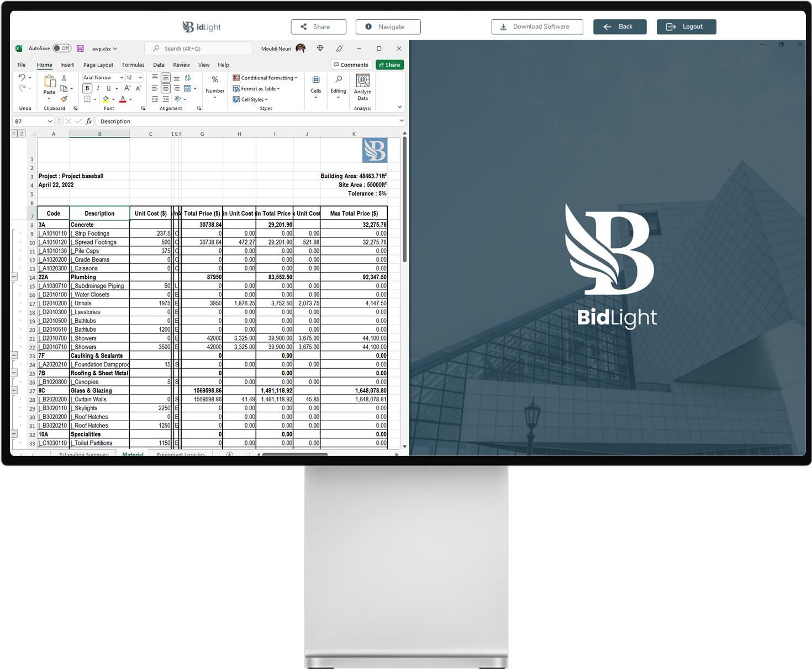Toggle the AutoSave switch

[x=62, y=49]
